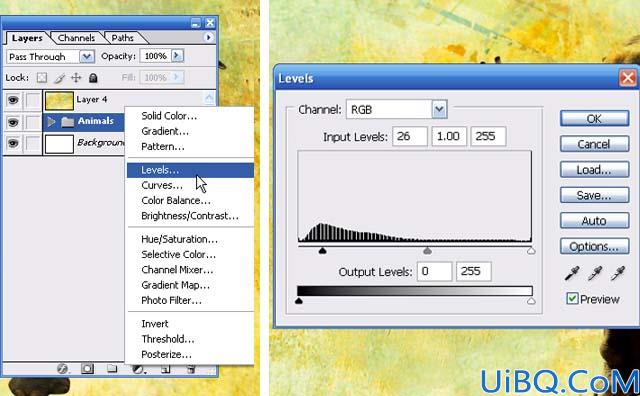Image resolution: width=640 pixels, height=396 pixels.
Task: Expand the Animals group triangle
Action: 51,122
